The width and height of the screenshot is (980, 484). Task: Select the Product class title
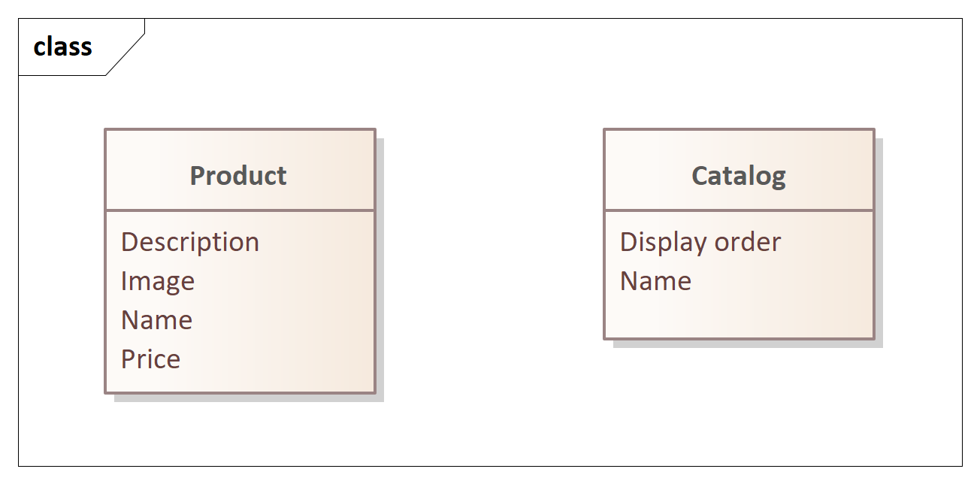[x=238, y=176]
